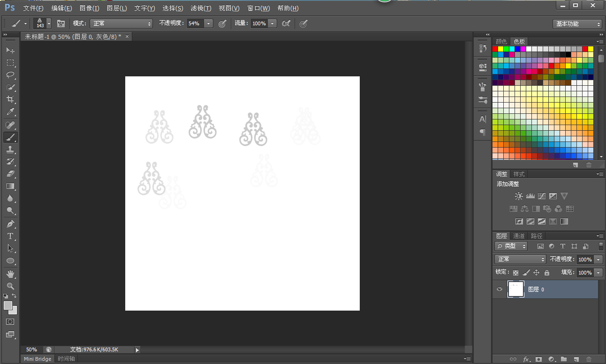Add a Levels adjustment

click(530, 196)
